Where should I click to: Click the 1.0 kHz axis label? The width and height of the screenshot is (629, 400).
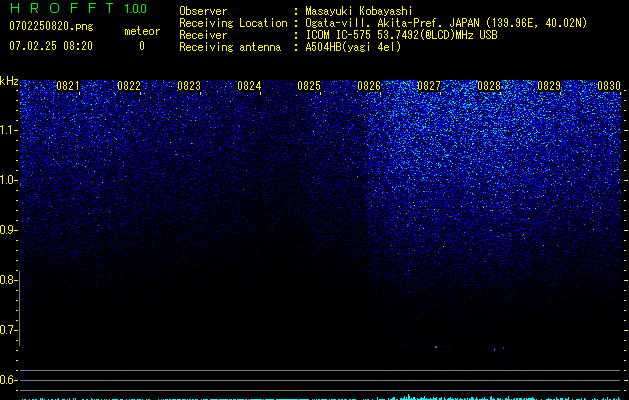(x=9, y=180)
